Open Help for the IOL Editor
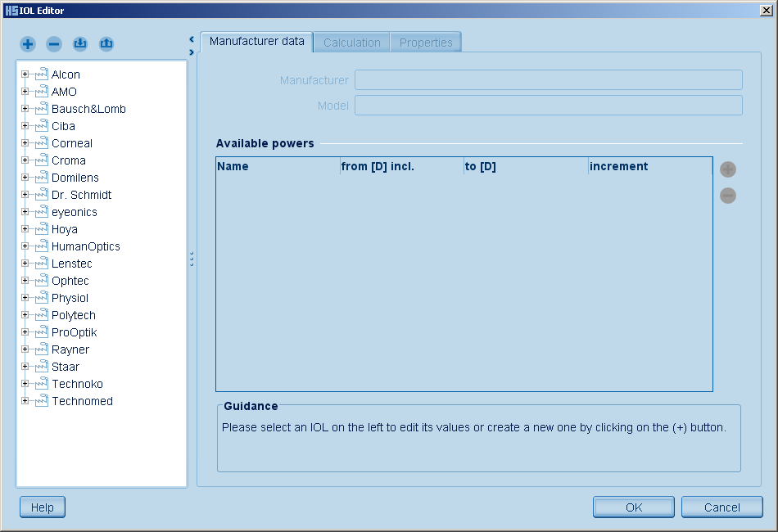778x532 pixels. [x=42, y=507]
